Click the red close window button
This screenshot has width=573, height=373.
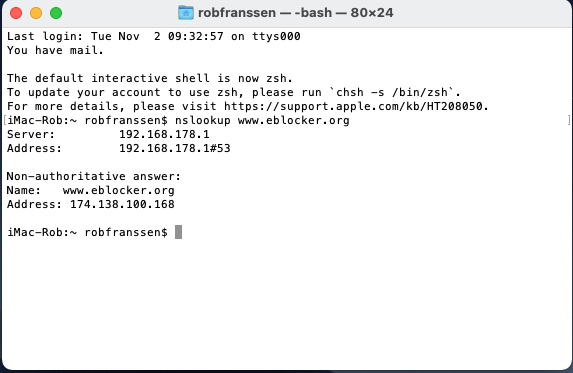16,13
